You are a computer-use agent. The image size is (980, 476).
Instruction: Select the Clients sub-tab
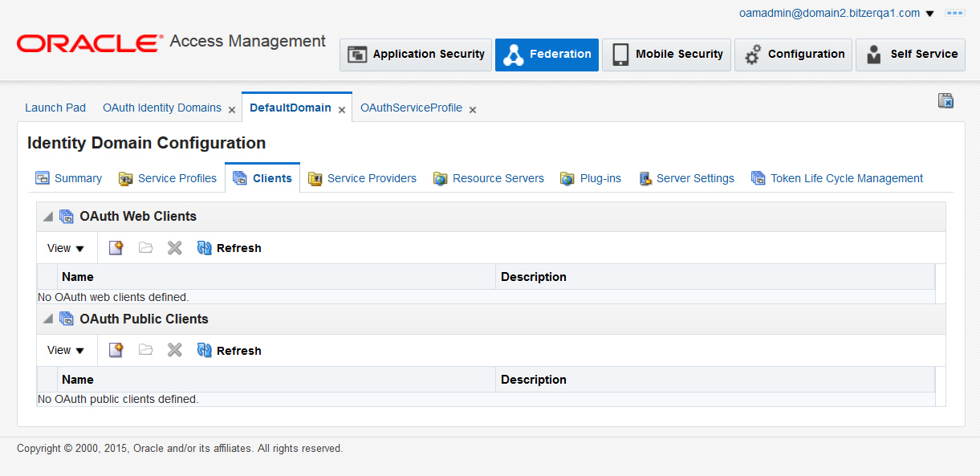[262, 178]
